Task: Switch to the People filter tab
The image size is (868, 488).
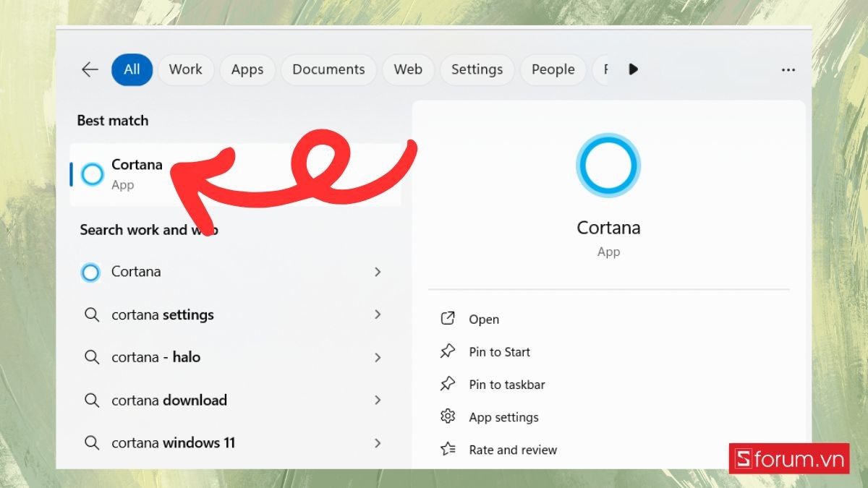Action: [x=553, y=69]
